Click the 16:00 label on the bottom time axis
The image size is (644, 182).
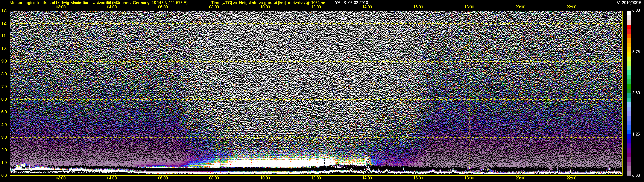coord(418,178)
